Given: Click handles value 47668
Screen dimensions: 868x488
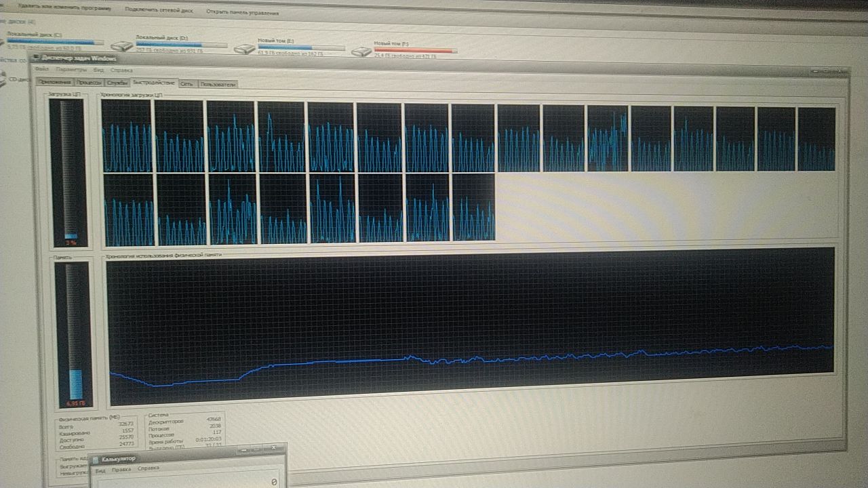Looking at the screenshot, I should 213,420.
